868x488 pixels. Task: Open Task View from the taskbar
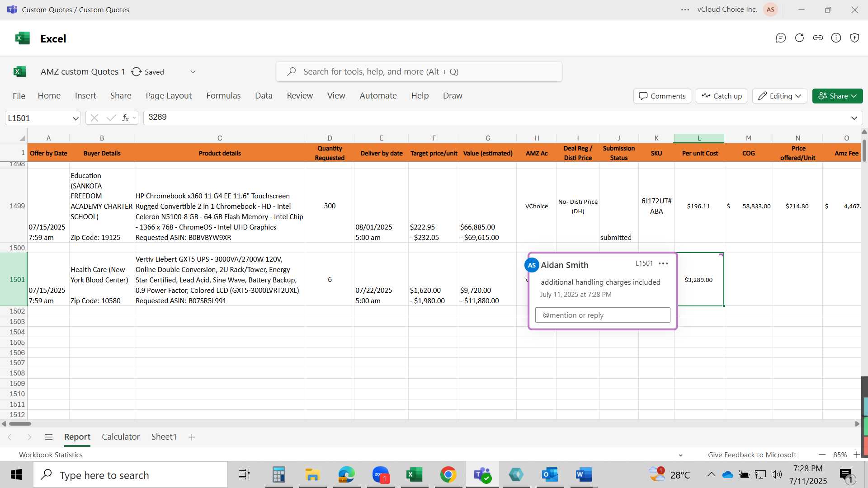click(244, 475)
